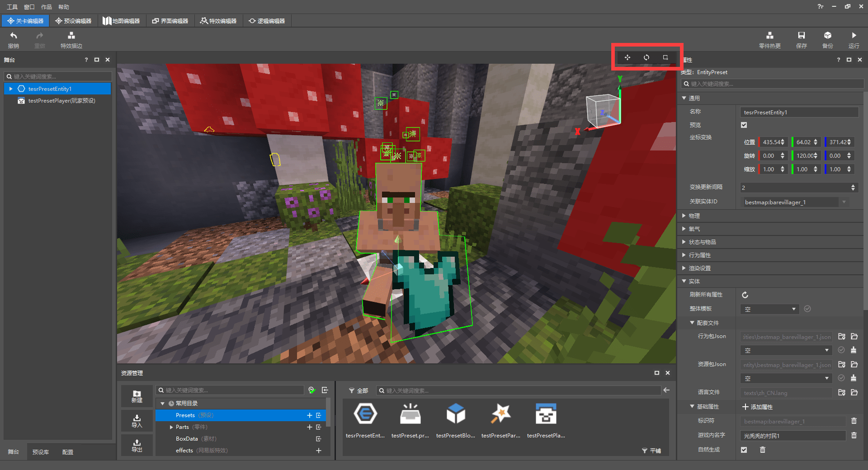Click the 游戏内名字 input field
The height and width of the screenshot is (470, 868).
[x=793, y=436]
